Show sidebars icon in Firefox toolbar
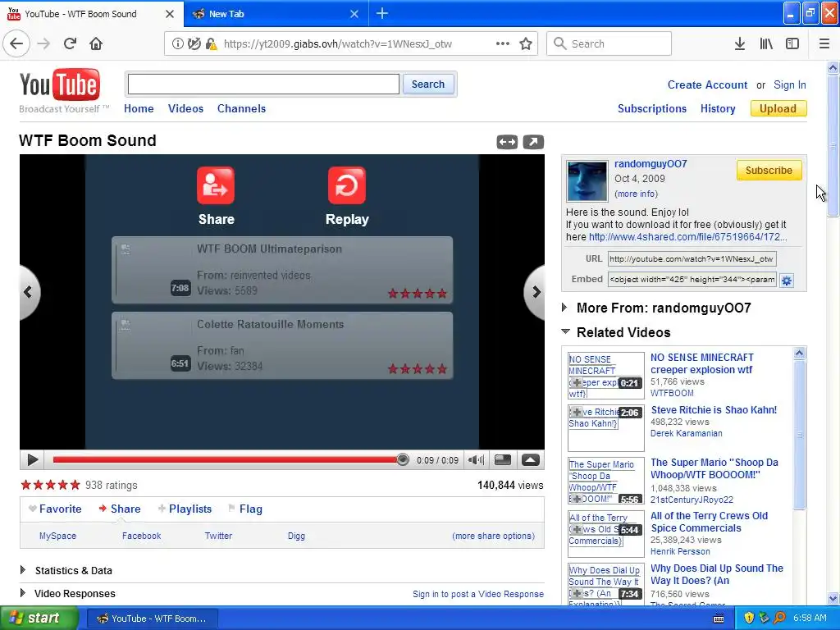 pos(792,43)
